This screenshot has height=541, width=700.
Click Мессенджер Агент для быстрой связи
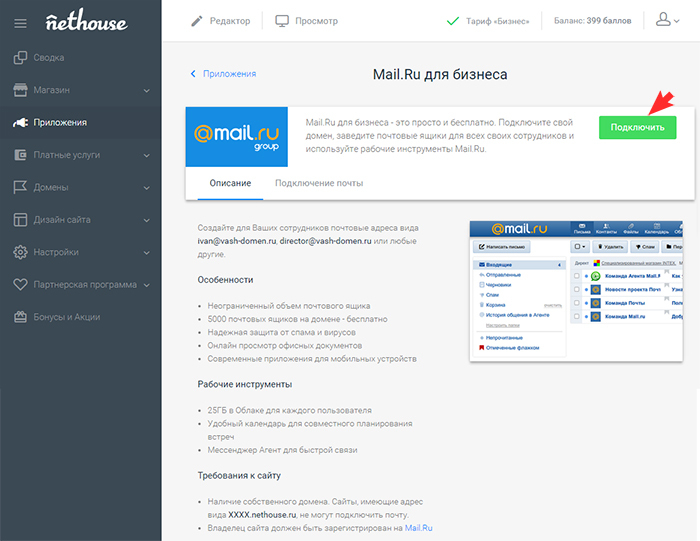(282, 450)
